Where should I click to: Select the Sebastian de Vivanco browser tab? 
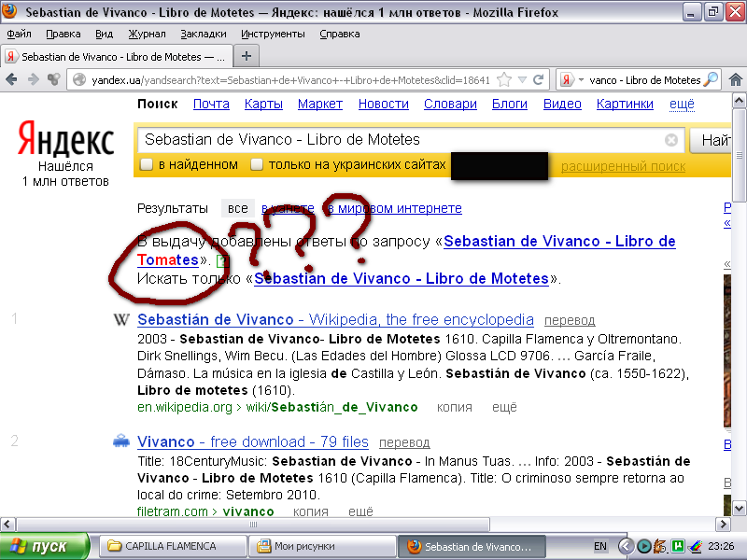point(117,57)
